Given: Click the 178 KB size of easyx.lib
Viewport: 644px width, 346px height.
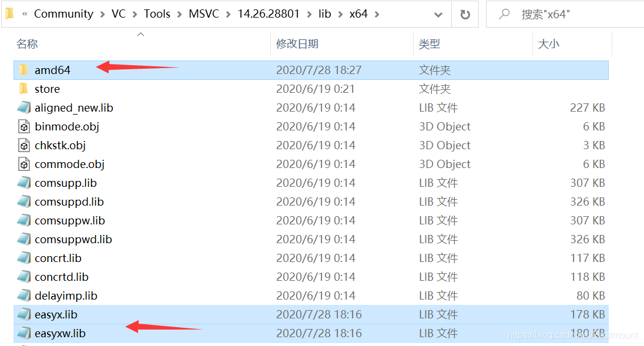Looking at the screenshot, I should click(x=588, y=315).
